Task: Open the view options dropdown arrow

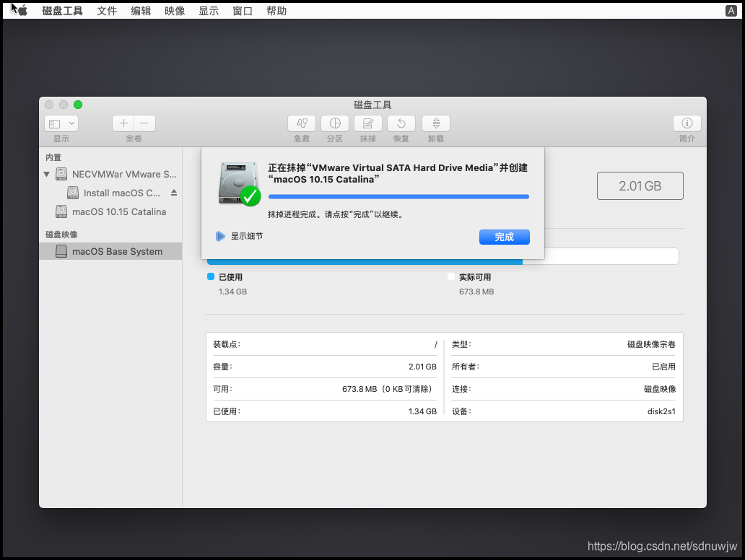Action: (x=71, y=123)
